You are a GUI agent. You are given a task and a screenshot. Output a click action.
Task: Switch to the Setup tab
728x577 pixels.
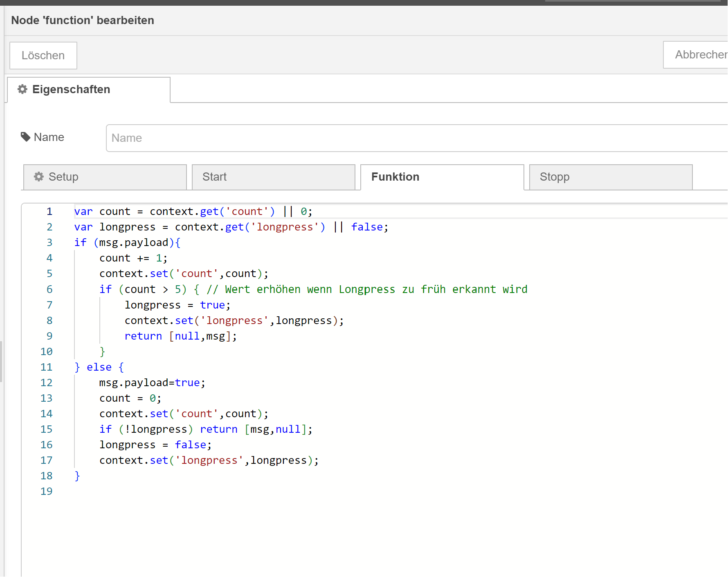tap(105, 177)
